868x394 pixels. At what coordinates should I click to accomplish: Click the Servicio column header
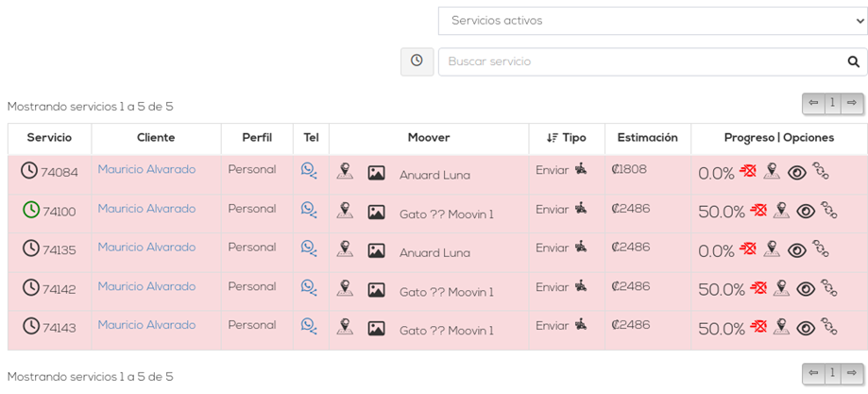49,138
